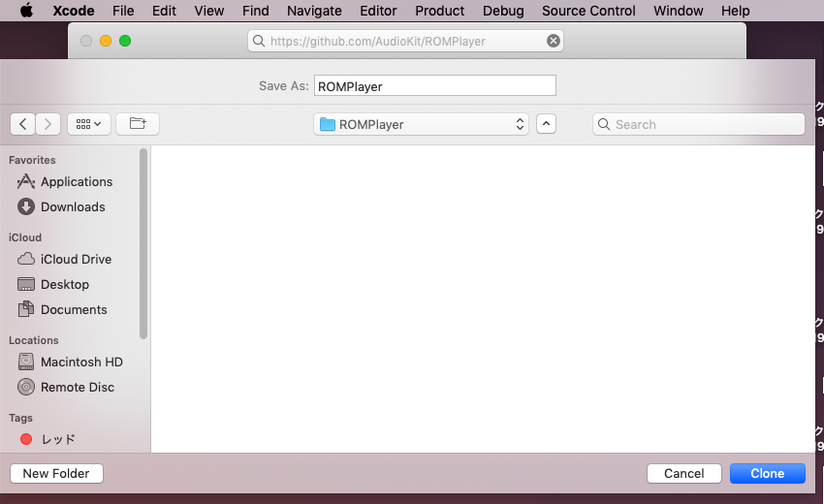Open the Window menu
The image size is (824, 504).
(679, 11)
